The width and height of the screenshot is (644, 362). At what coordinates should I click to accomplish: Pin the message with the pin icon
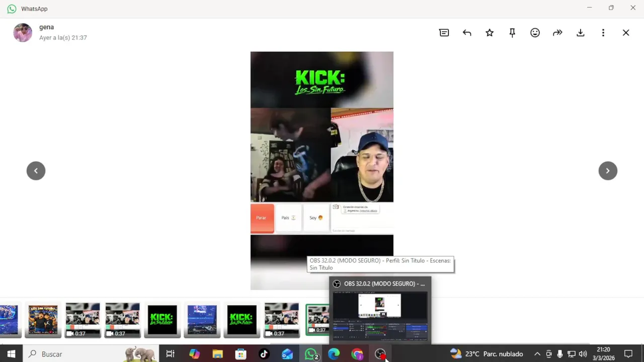pyautogui.click(x=512, y=33)
